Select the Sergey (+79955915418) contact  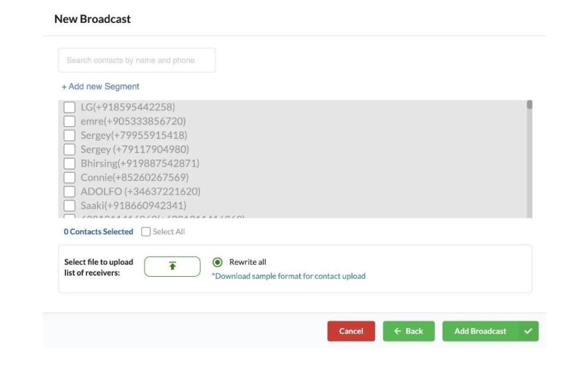pyautogui.click(x=69, y=135)
